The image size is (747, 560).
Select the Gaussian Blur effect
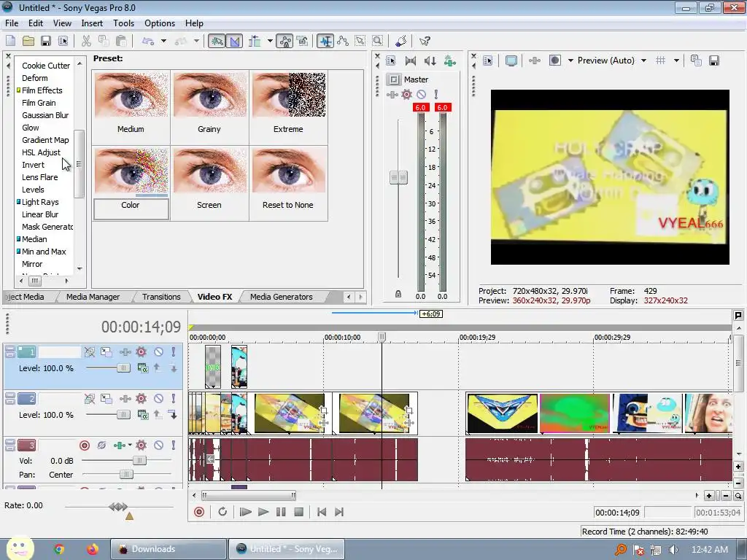(x=45, y=114)
